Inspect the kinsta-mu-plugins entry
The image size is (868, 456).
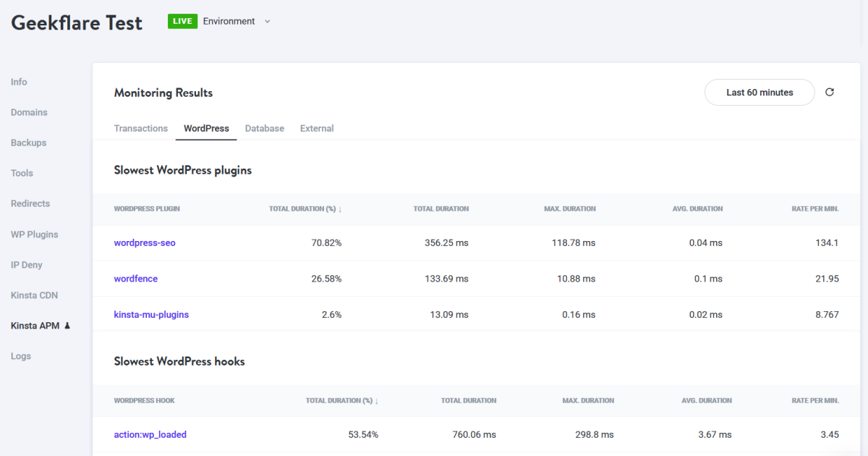tap(151, 314)
